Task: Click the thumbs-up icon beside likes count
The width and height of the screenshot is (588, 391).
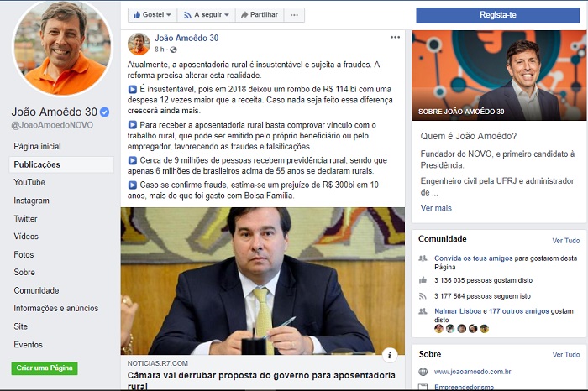Action: pyautogui.click(x=423, y=279)
